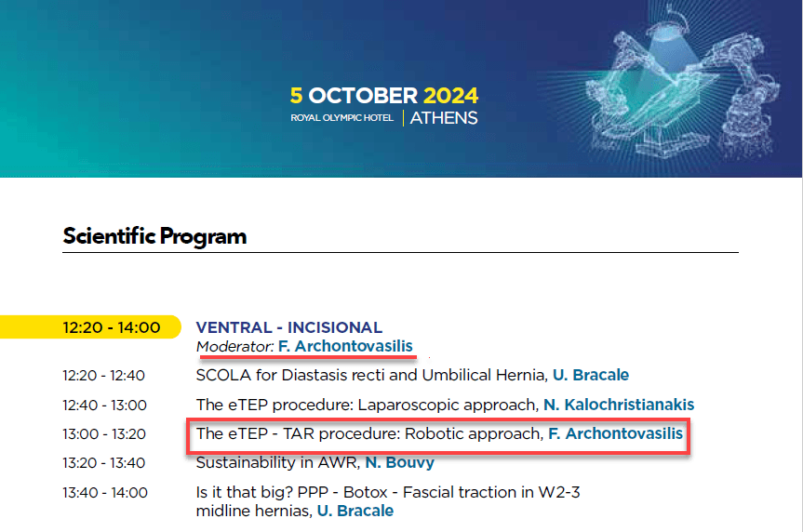Select the eTEP Laparoscopic approach talk title
Viewport: 803px width, 532px height.
click(x=367, y=405)
